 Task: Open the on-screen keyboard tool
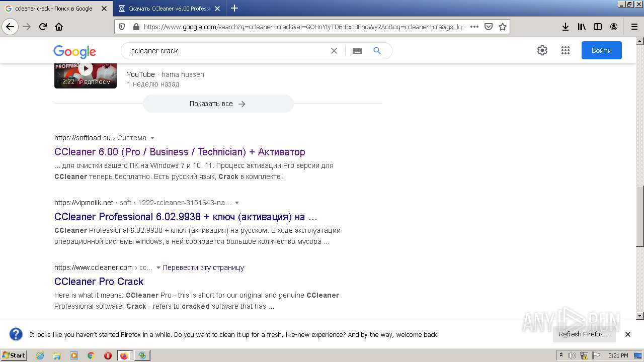(x=357, y=51)
